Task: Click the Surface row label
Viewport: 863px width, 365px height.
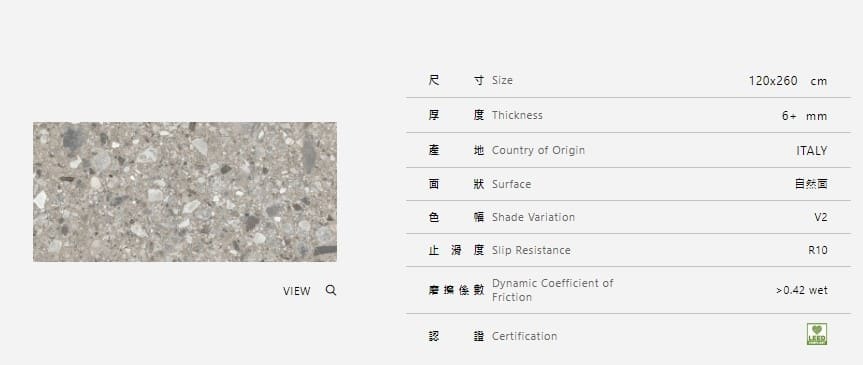Action: tap(511, 184)
